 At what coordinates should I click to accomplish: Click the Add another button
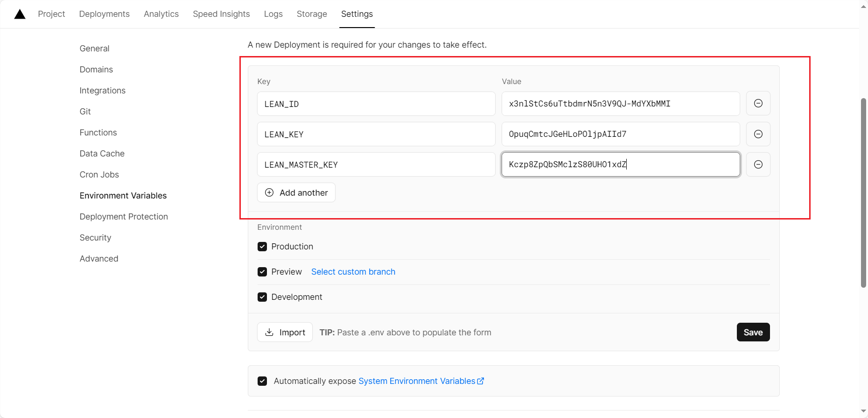296,192
